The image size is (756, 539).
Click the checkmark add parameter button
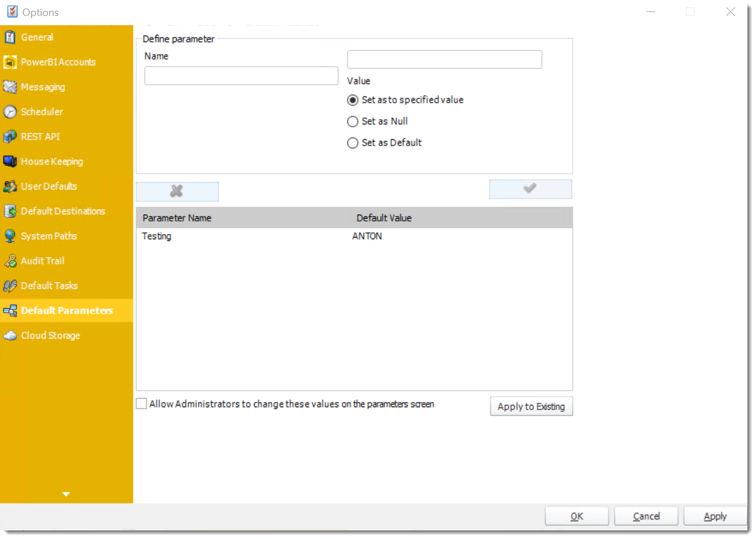530,189
